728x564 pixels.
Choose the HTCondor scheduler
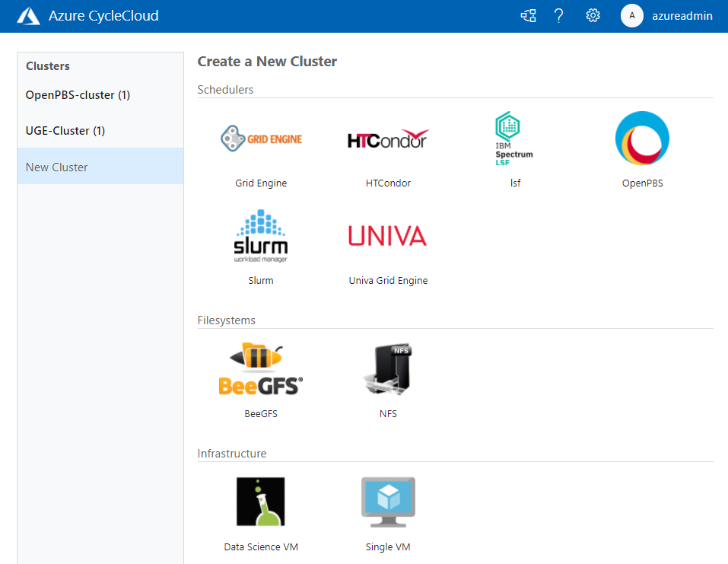pyautogui.click(x=388, y=139)
